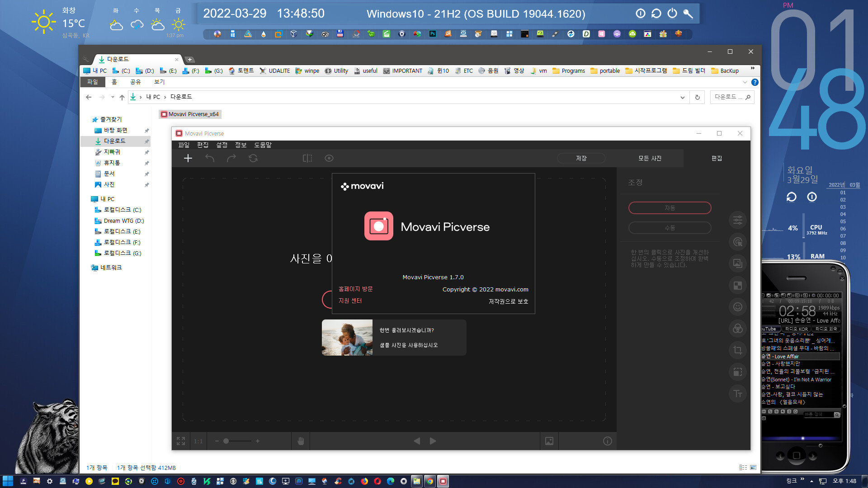Open the Windows Start button
This screenshot has width=868, height=488.
tap(8, 481)
